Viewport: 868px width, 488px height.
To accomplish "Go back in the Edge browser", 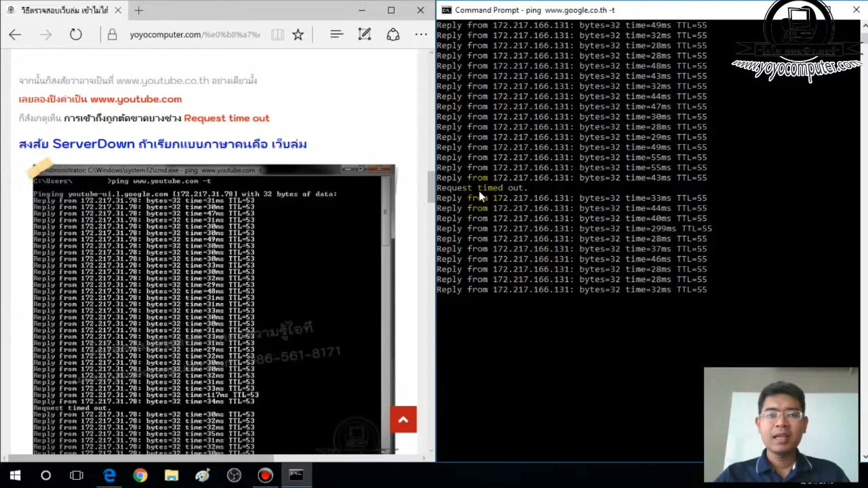I will [x=15, y=35].
